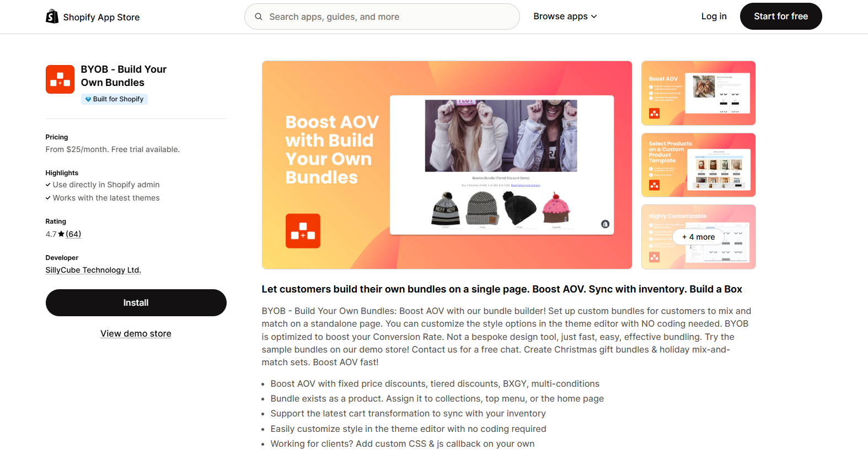Expand the Browse apps chevron
Image resolution: width=868 pixels, height=460 pixels.
pyautogui.click(x=594, y=17)
